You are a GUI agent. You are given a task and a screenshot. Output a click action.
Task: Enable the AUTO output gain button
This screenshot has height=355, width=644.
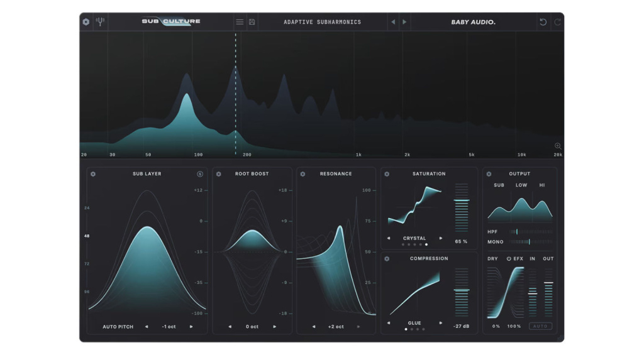point(540,326)
